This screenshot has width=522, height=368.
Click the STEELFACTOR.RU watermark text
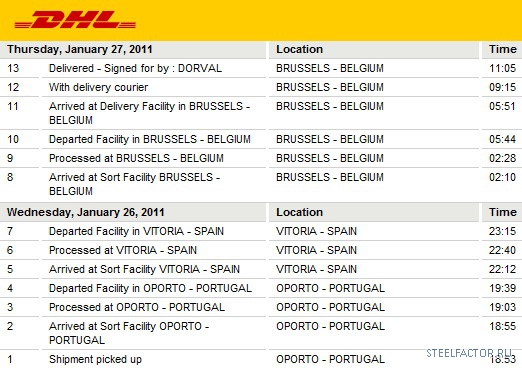(469, 353)
